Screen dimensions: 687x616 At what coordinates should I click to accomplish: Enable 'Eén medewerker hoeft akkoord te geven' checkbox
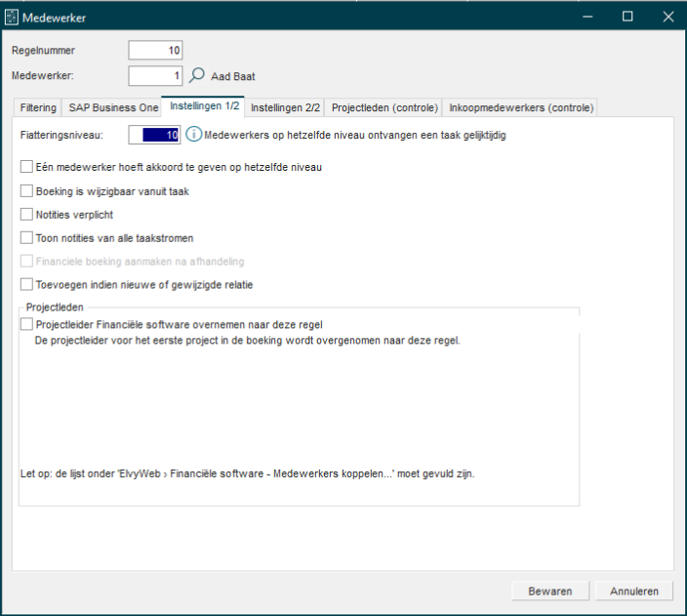(27, 167)
